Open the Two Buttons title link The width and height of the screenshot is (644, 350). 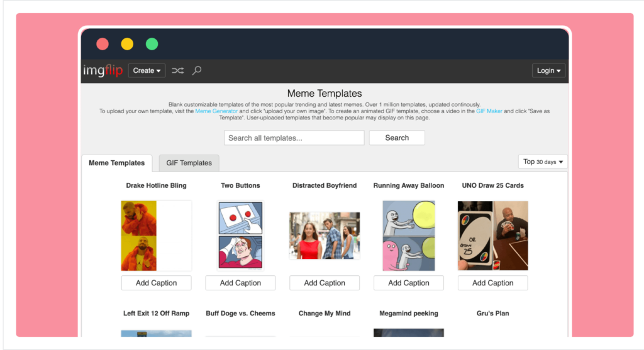coord(240,185)
